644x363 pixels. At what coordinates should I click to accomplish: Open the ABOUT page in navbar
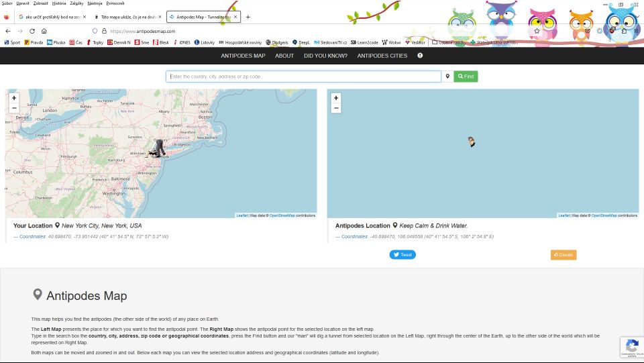[x=284, y=56]
